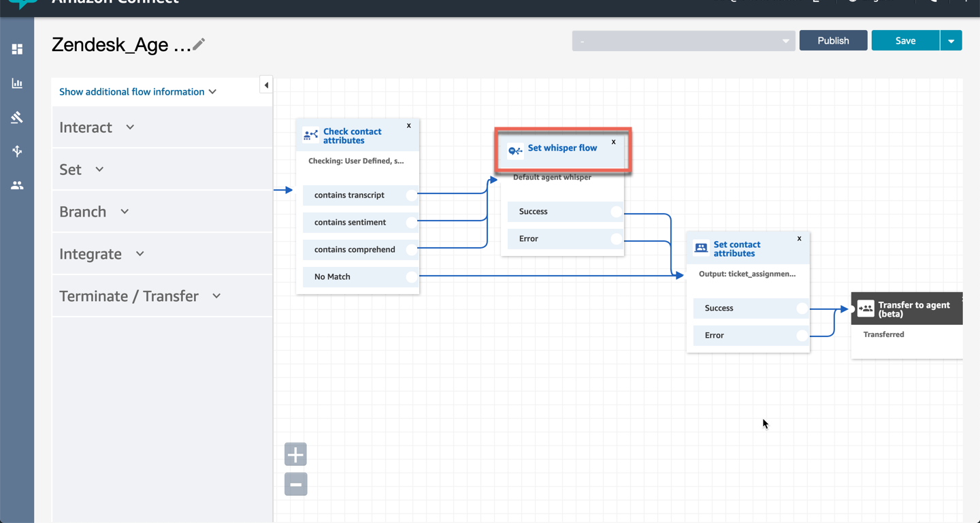Zoom in with the plus button

(x=295, y=454)
